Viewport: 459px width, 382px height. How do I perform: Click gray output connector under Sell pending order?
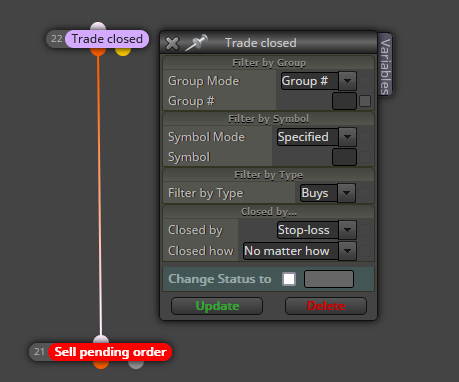coord(136,365)
